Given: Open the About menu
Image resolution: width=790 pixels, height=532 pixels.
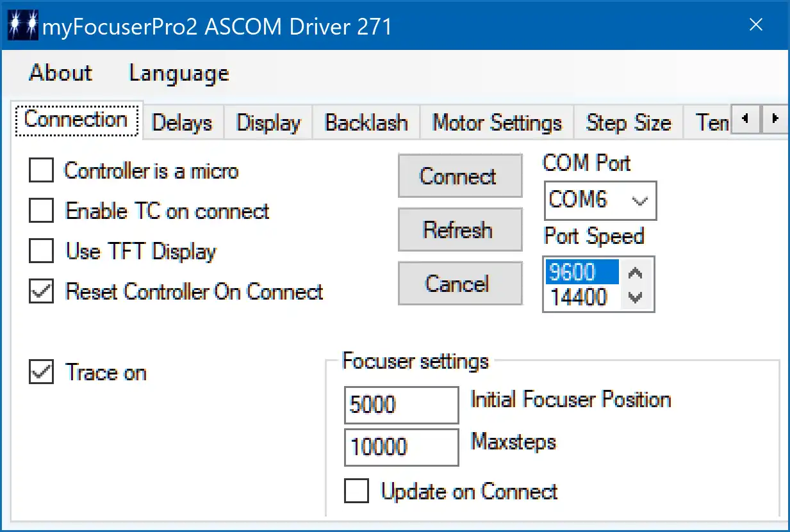Looking at the screenshot, I should pos(61,73).
